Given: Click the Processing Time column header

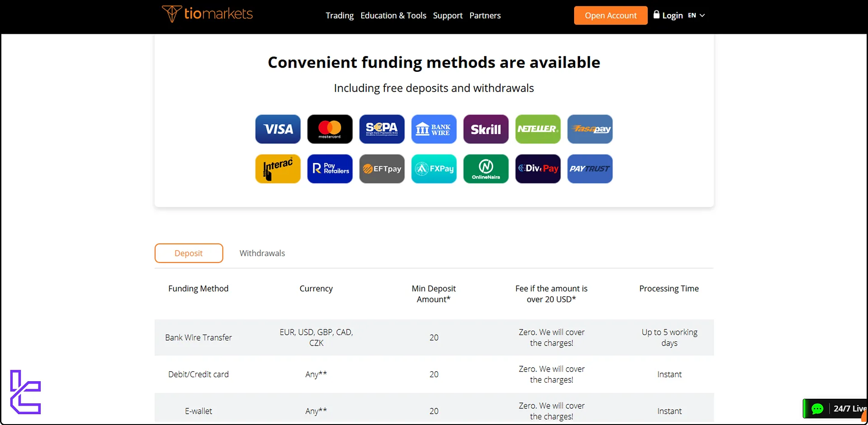Looking at the screenshot, I should (669, 289).
